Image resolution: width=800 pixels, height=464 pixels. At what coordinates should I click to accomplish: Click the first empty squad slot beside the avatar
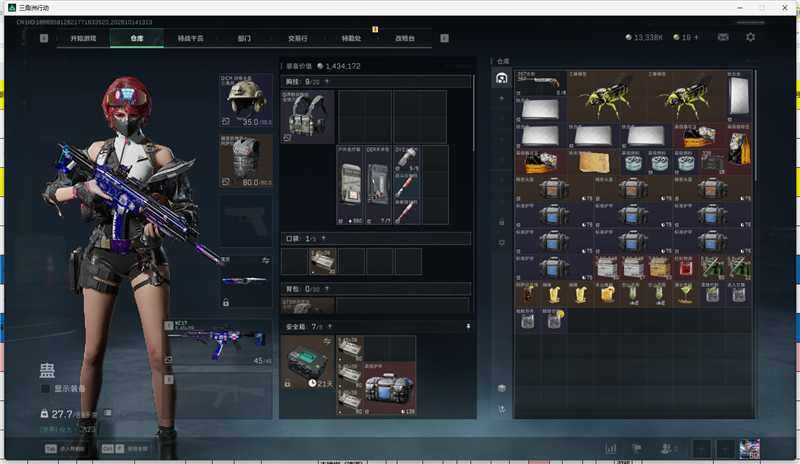(702, 449)
